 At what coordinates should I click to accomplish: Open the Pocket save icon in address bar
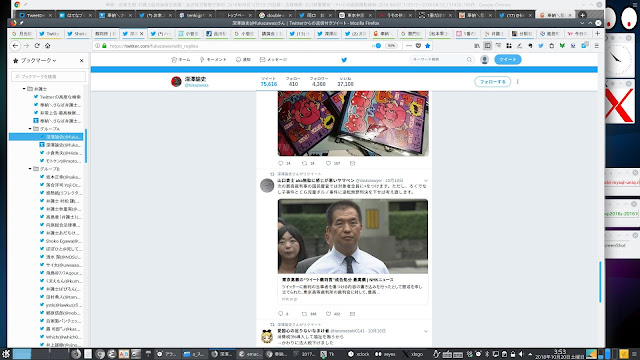tap(418, 46)
